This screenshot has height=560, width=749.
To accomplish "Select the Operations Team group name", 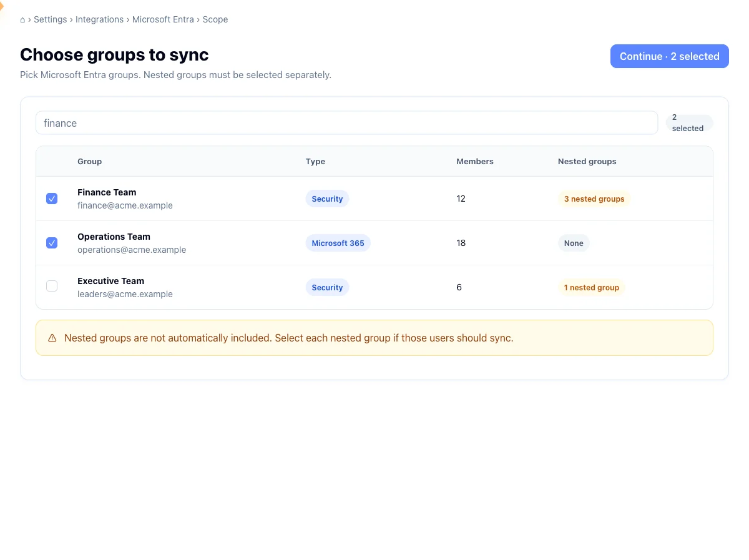I will (114, 237).
